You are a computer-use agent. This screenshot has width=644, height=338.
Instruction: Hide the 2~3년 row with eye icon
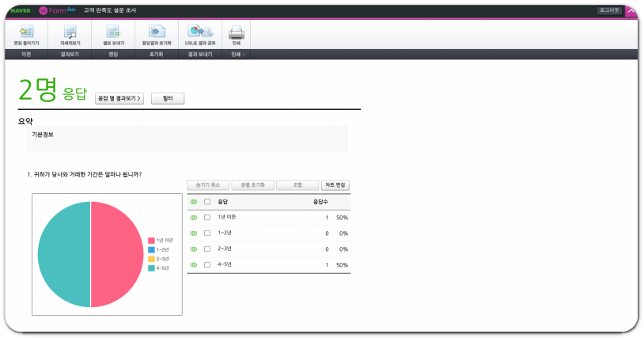[x=194, y=249]
